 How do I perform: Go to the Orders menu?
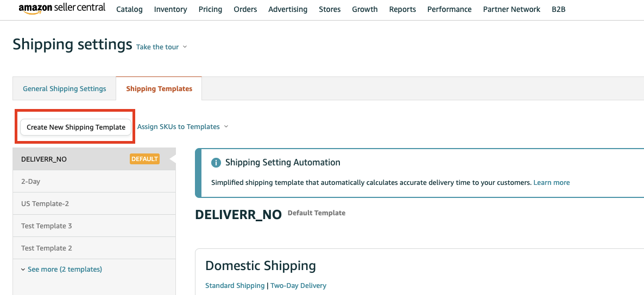245,9
